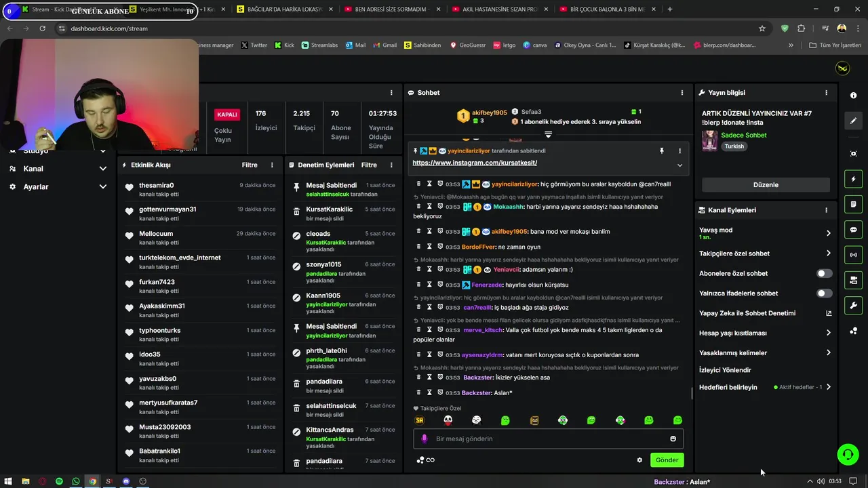Click timeout hourglass on Fenerzede message

[429, 285]
